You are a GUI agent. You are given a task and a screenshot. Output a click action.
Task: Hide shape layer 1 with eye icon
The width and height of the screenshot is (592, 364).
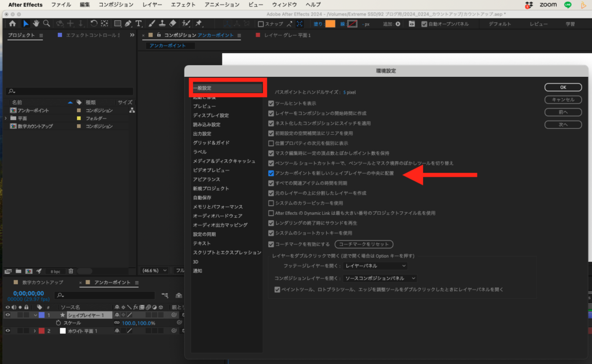(8, 315)
